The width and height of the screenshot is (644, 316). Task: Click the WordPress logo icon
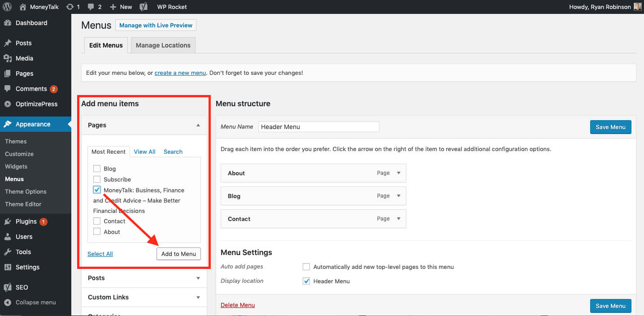[7, 7]
